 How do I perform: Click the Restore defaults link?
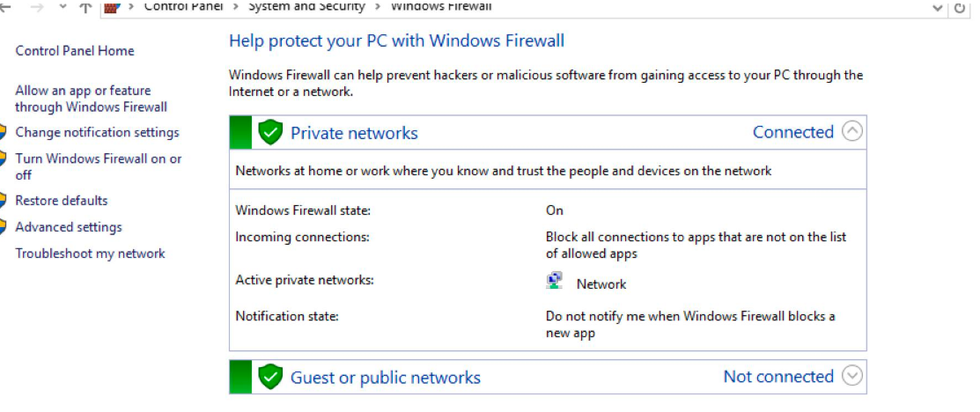tap(62, 201)
